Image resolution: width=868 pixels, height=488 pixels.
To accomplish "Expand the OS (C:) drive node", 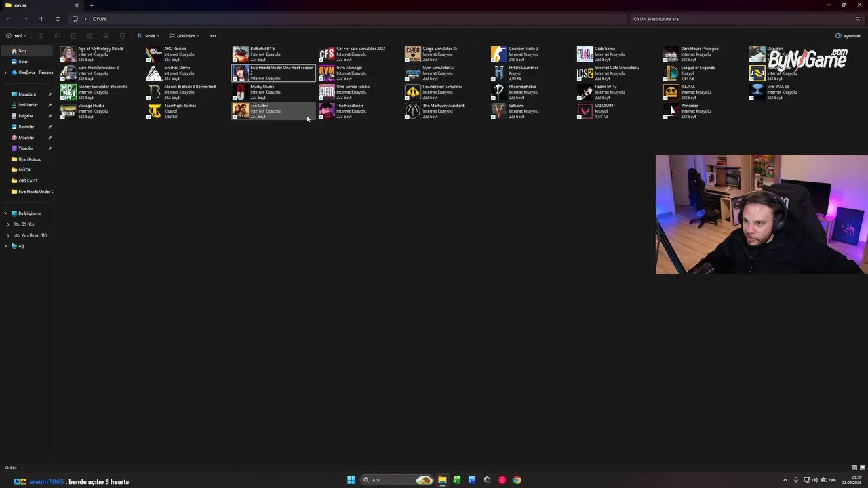I will tap(8, 224).
